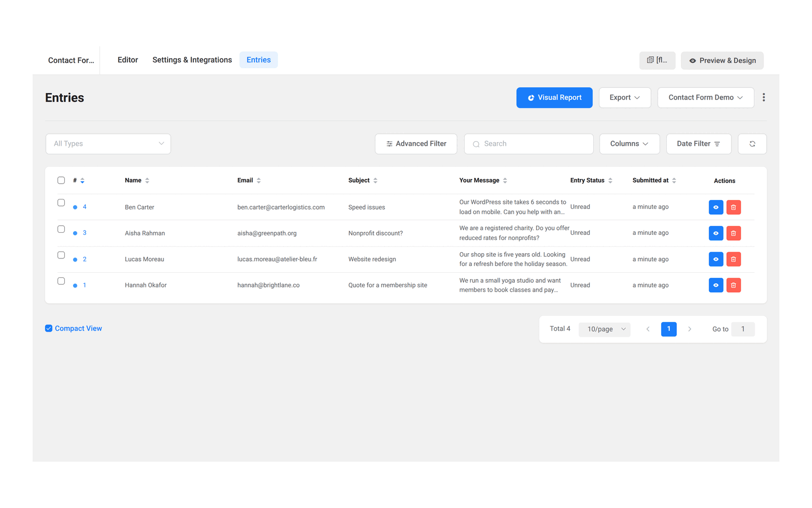The image size is (812, 508).
Task: Open the Date Filter dropdown
Action: (x=698, y=144)
